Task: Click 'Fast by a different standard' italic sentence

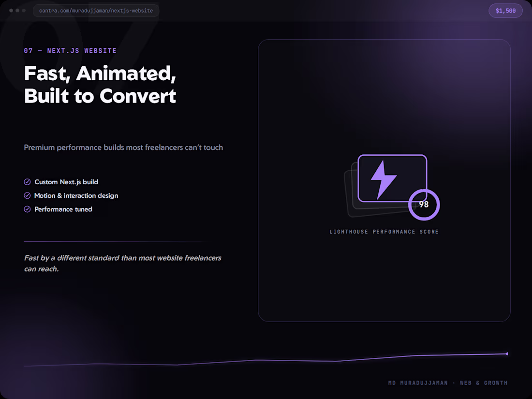Action: click(x=122, y=263)
